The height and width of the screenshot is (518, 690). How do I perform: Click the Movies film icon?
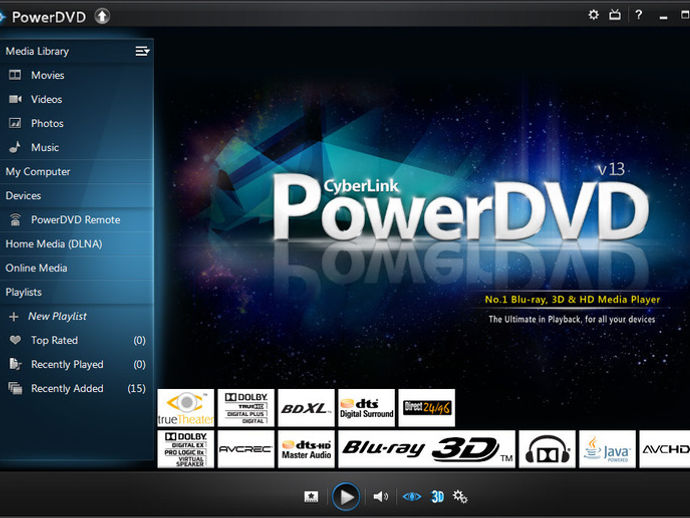[15, 75]
